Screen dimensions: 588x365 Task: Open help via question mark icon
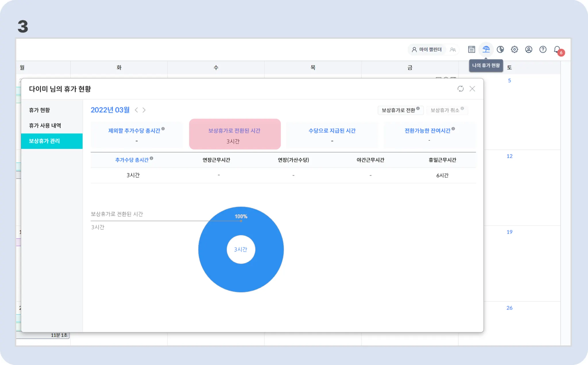(x=543, y=49)
